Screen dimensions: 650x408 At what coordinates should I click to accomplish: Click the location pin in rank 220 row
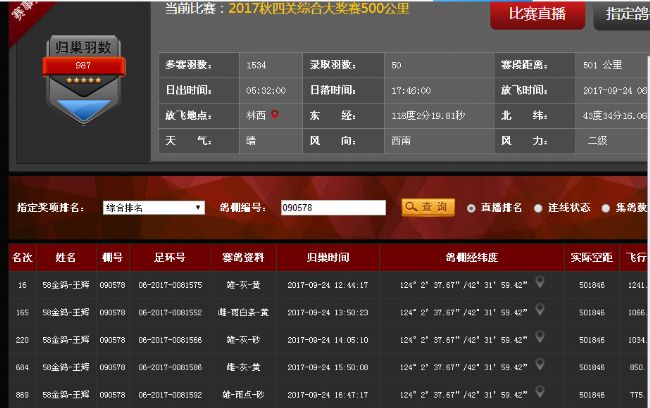(540, 338)
